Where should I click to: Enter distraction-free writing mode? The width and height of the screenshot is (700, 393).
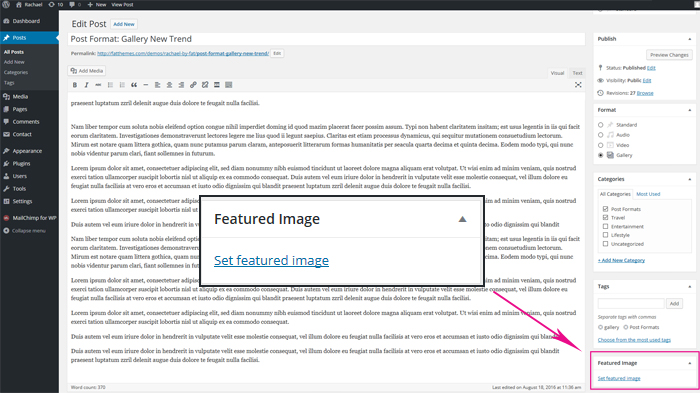578,85
